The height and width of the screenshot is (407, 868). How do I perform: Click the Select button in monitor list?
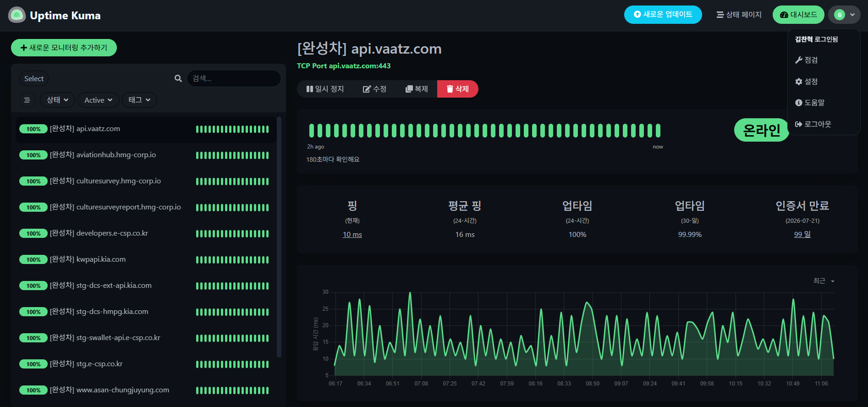coord(34,78)
